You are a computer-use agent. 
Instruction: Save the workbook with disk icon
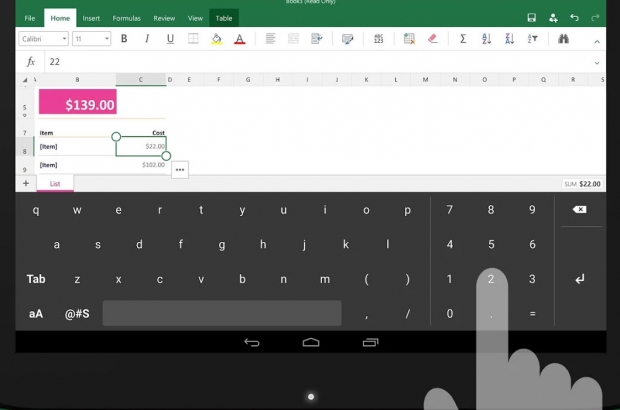tap(531, 18)
